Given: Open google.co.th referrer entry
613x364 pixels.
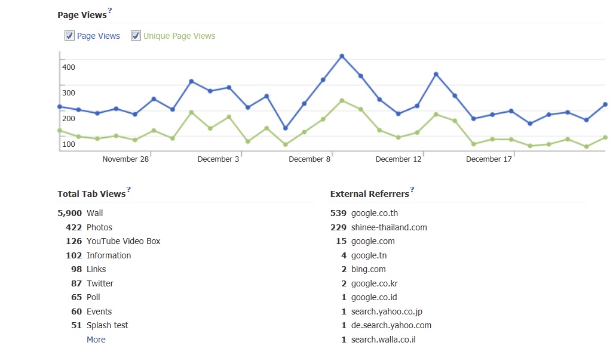Looking at the screenshot, I should [x=374, y=213].
